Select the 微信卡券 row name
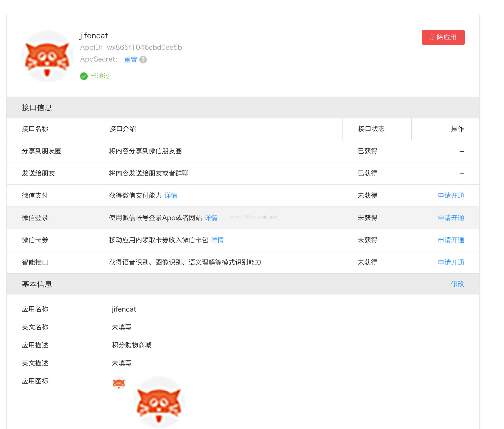The width and height of the screenshot is (504, 429). click(x=35, y=240)
